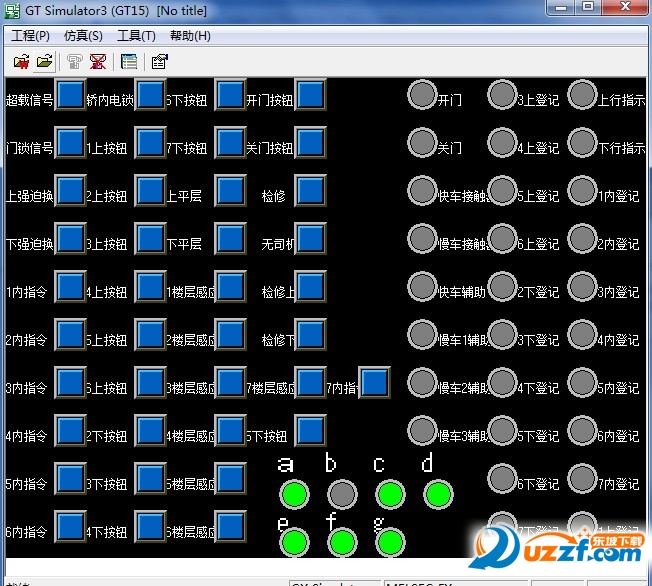Select the 7内指令 blue button
The height and width of the screenshot is (586, 652).
(374, 383)
